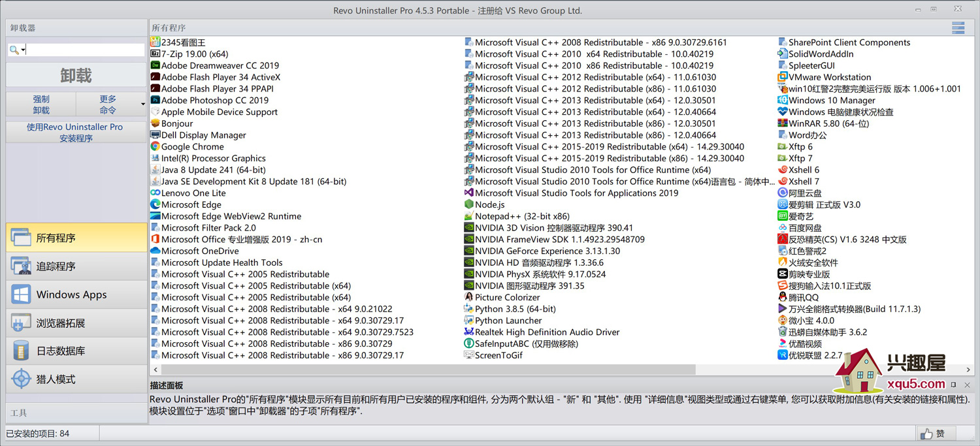Expand the 工具 section header
The height and width of the screenshot is (446, 980).
point(76,413)
